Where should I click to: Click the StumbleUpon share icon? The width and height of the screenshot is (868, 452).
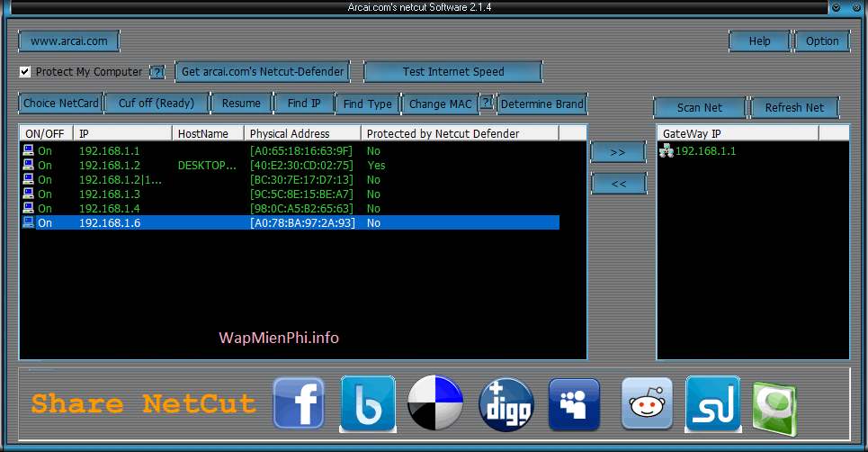pos(713,403)
